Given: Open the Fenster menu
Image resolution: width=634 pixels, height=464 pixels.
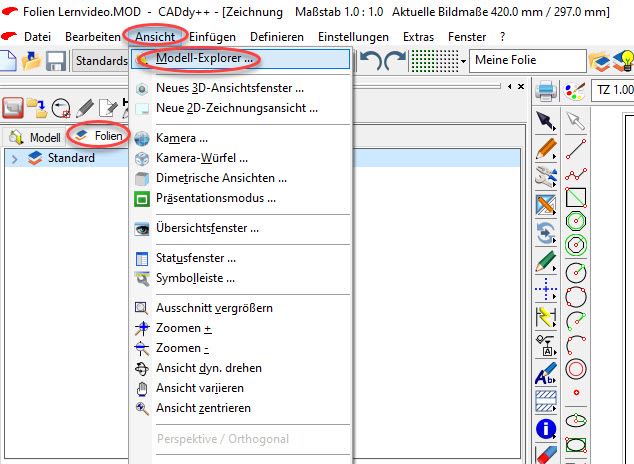Looking at the screenshot, I should click(x=467, y=37).
